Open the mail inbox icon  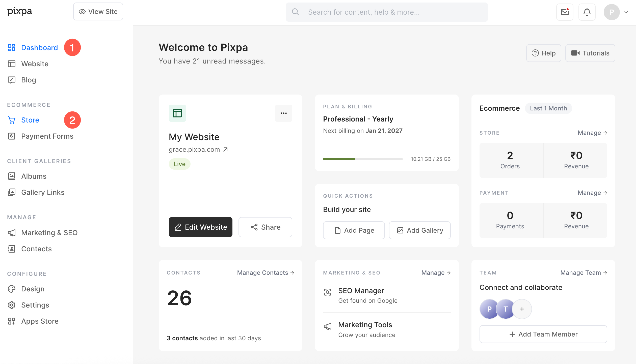coord(565,12)
